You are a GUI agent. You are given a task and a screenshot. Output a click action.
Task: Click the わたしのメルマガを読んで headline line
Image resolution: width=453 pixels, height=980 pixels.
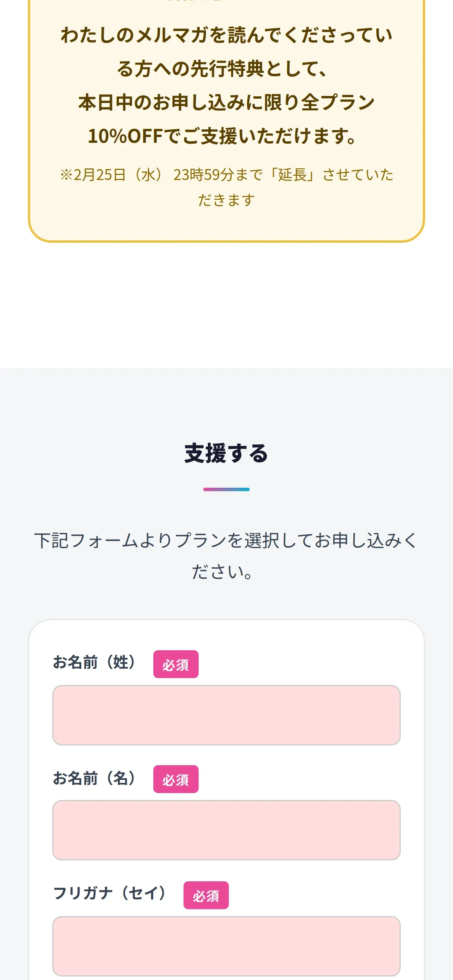click(226, 36)
